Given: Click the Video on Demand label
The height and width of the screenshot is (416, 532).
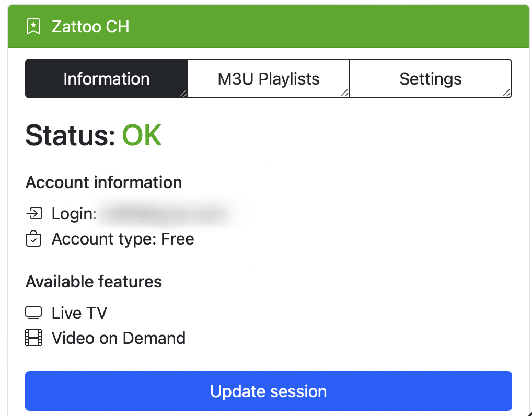Looking at the screenshot, I should pyautogui.click(x=119, y=338).
